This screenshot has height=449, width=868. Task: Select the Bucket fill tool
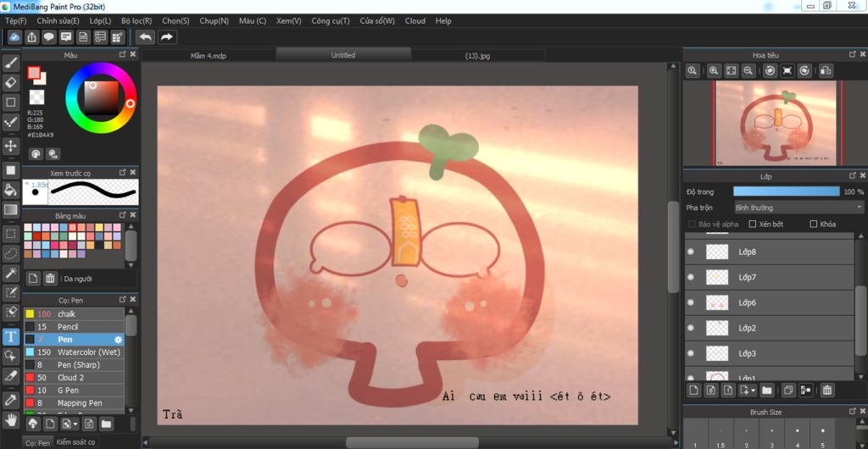click(x=10, y=191)
